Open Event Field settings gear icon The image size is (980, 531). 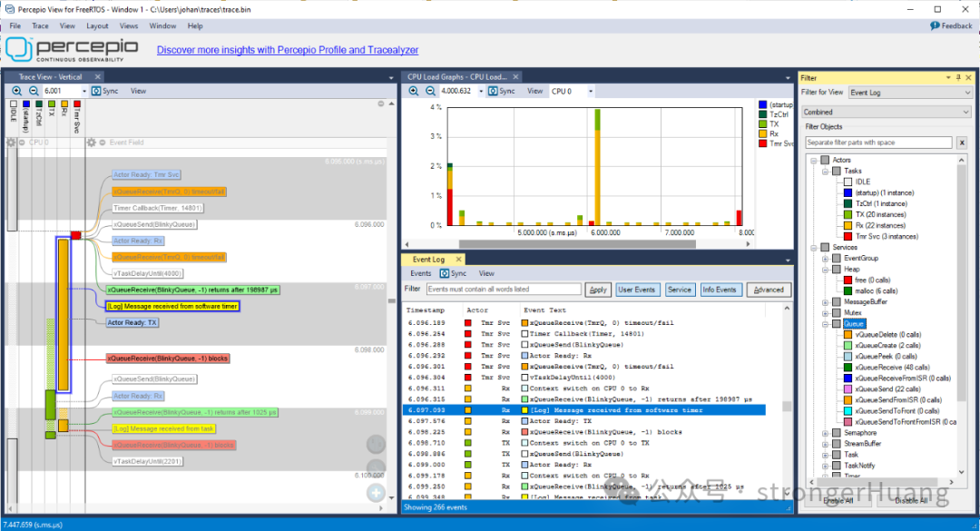(x=92, y=143)
